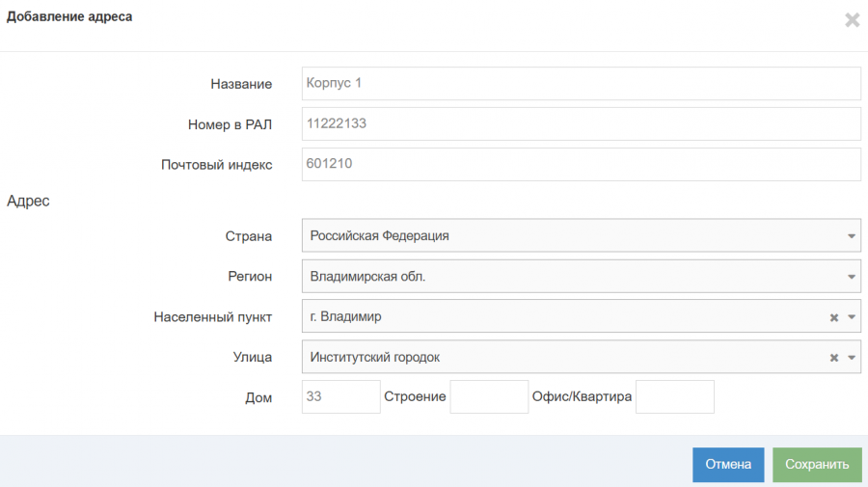868x487 pixels.
Task: Close the Добавление адреса dialog
Action: 852,20
